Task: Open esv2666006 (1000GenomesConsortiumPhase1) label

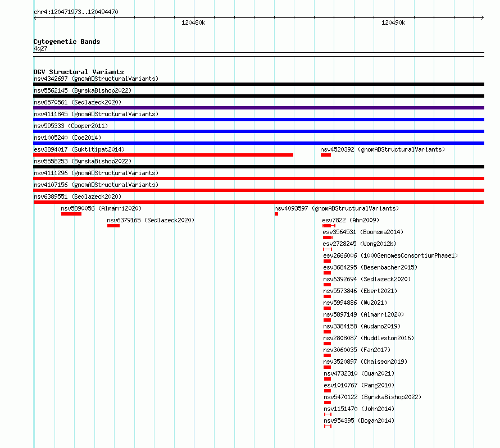Action: (x=390, y=255)
